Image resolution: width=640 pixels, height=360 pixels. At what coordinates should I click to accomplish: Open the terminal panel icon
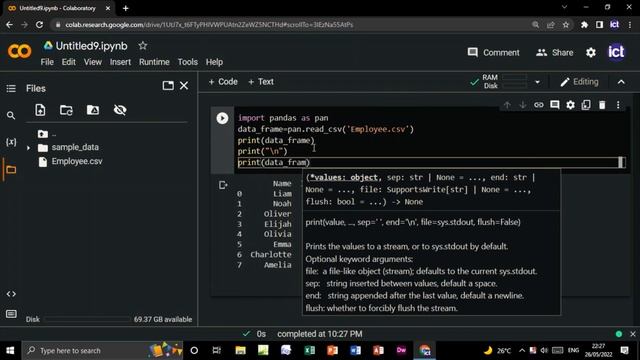11,314
